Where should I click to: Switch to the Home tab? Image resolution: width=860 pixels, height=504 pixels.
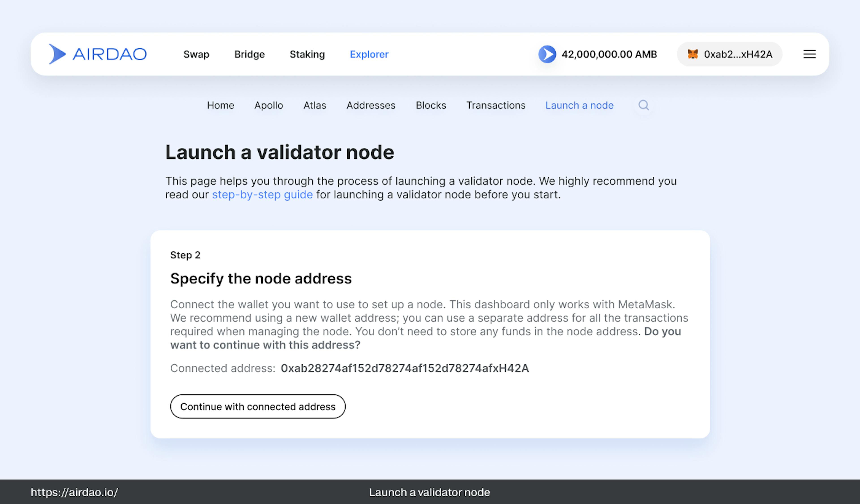(x=220, y=105)
